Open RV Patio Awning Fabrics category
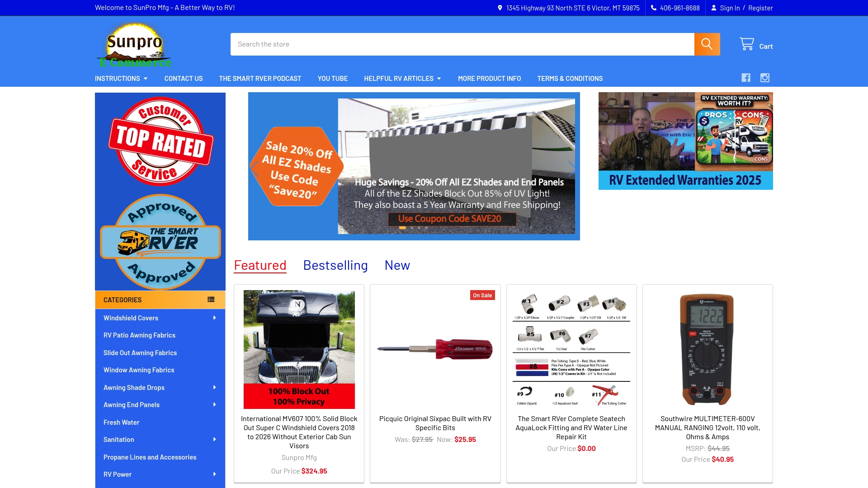The height and width of the screenshot is (488, 868). [139, 335]
